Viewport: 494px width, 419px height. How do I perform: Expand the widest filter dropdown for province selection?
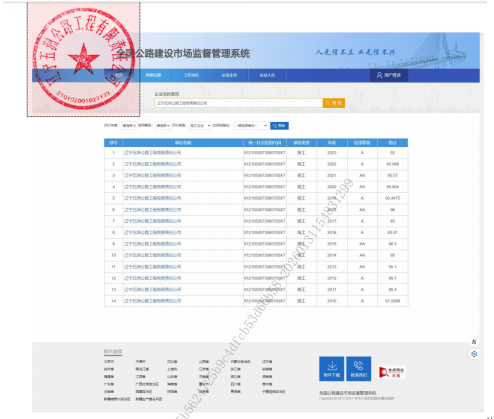tap(251, 126)
